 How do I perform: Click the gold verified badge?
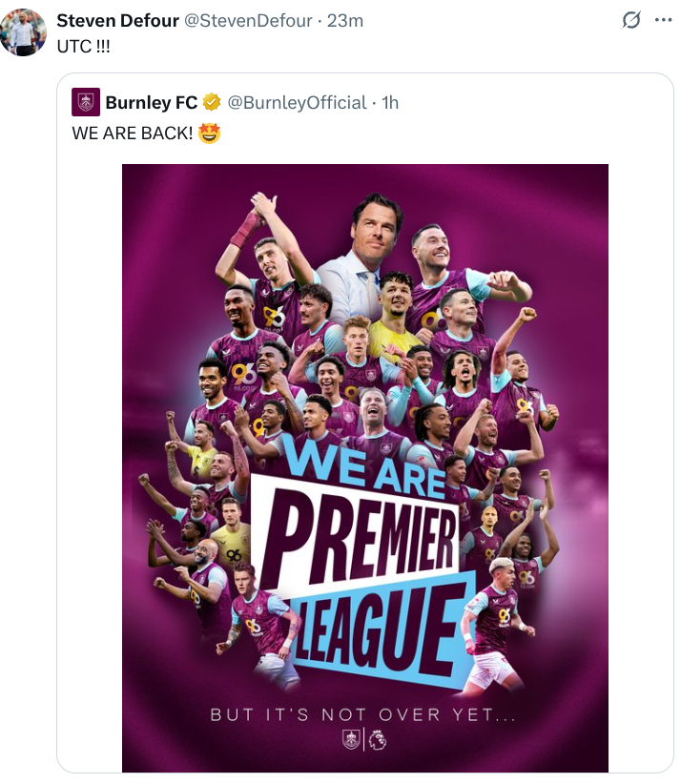tap(212, 102)
